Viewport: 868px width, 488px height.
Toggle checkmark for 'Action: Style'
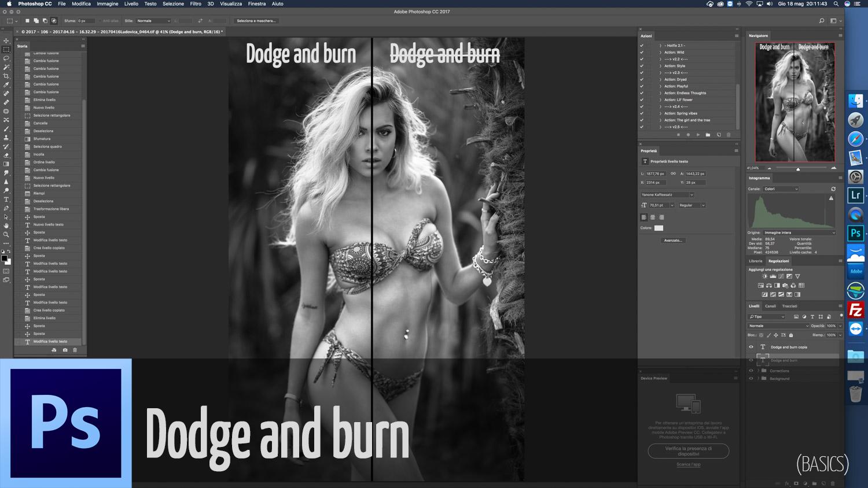pos(641,66)
